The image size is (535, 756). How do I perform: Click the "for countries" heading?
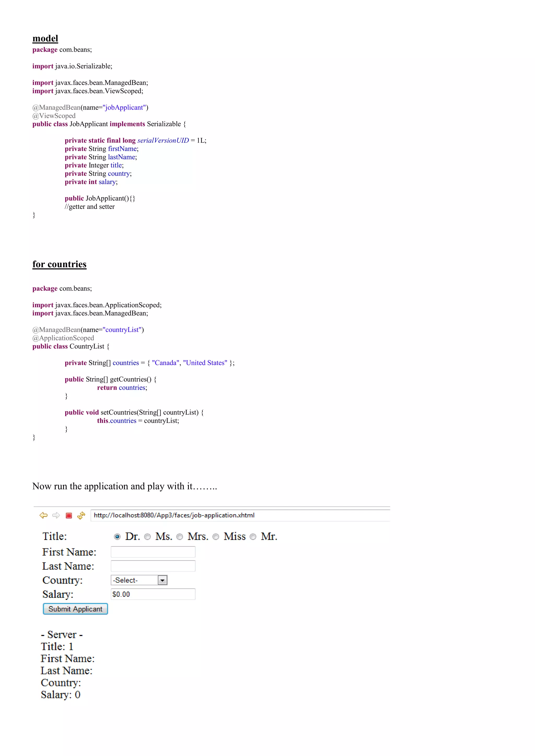click(59, 264)
